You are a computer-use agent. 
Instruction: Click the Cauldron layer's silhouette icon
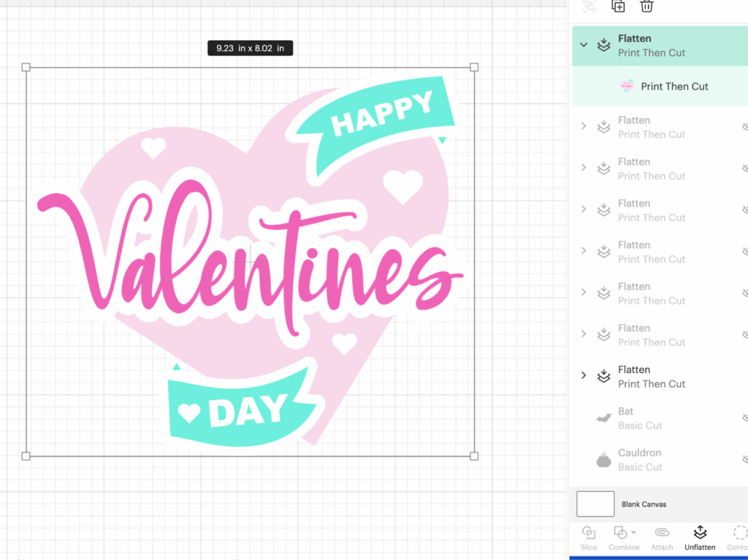point(603,460)
